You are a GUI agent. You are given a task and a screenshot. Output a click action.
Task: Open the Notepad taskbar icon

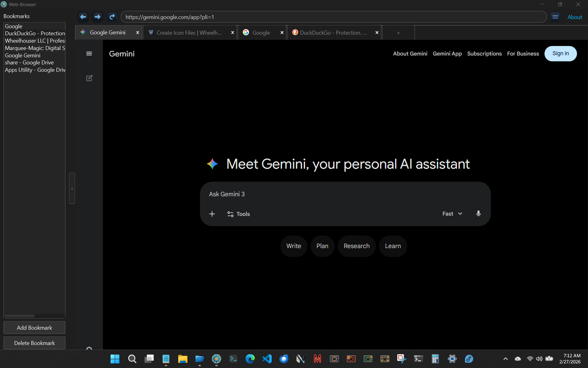(x=166, y=359)
